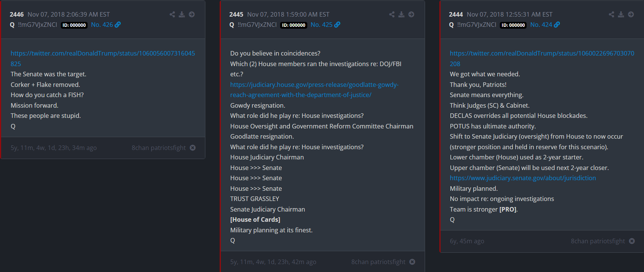The image size is (644, 272).
Task: Click ID: 000000 badge in post 2446
Action: coord(74,25)
